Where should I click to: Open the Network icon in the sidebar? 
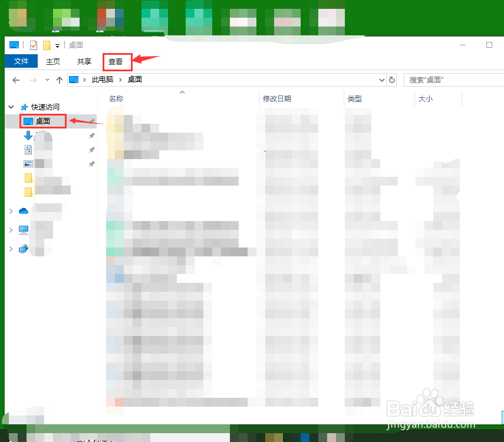click(23, 247)
